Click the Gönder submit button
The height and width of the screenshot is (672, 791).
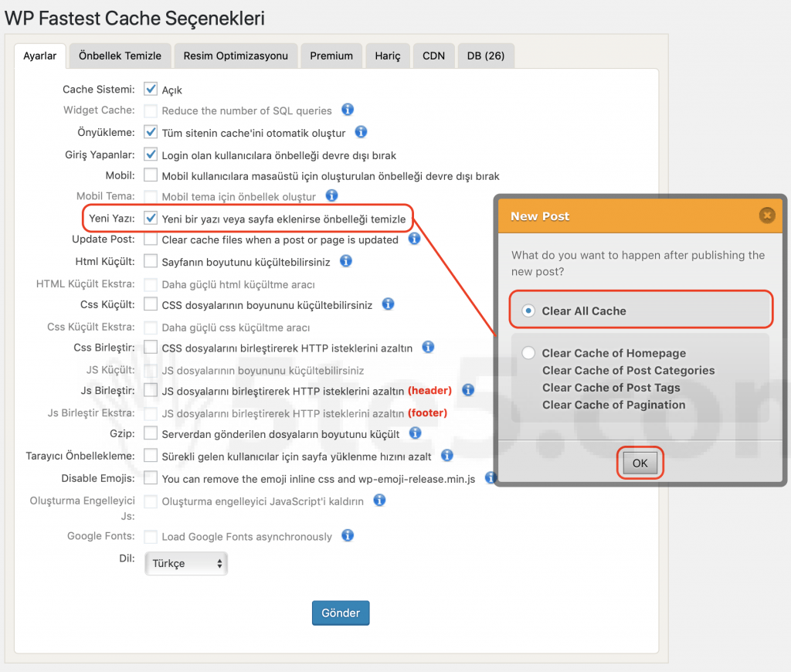[x=341, y=613]
